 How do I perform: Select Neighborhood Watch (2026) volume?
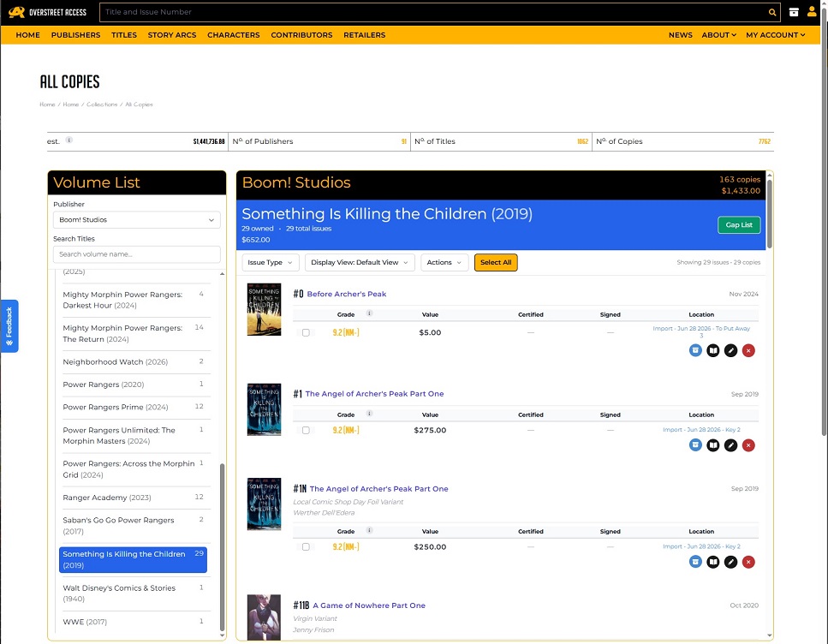coord(133,362)
